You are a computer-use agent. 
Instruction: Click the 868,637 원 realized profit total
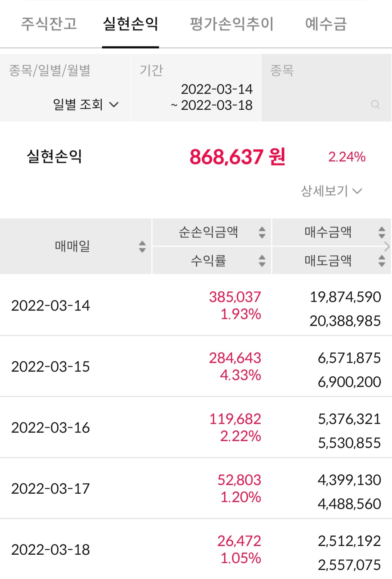[x=237, y=157]
